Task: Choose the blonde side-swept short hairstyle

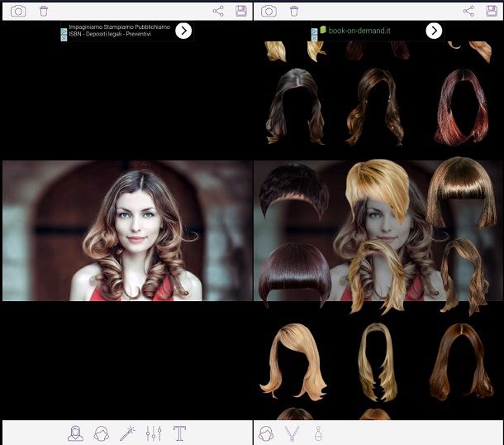Action: tap(378, 190)
